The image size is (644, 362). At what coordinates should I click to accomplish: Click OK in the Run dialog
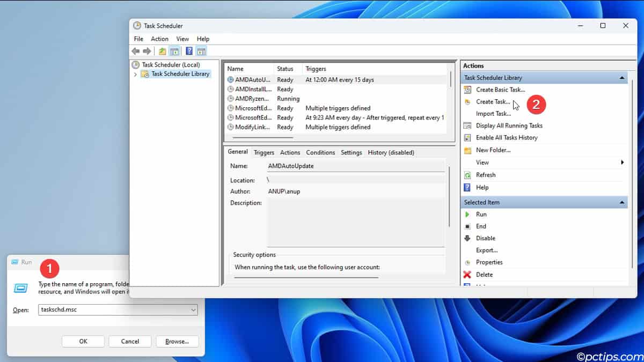pos(83,341)
